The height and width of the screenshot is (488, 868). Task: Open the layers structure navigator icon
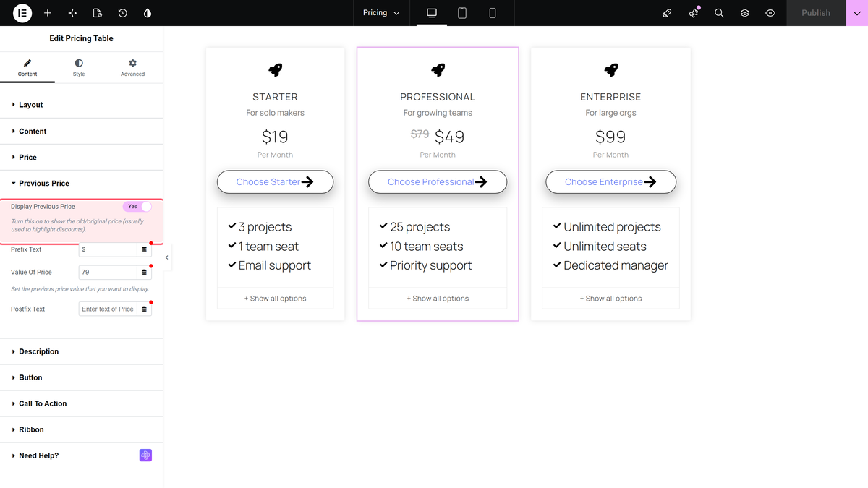[x=745, y=13]
